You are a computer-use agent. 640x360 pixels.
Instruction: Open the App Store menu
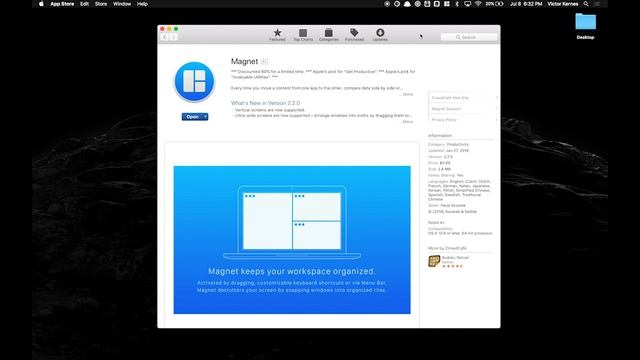pyautogui.click(x=62, y=4)
